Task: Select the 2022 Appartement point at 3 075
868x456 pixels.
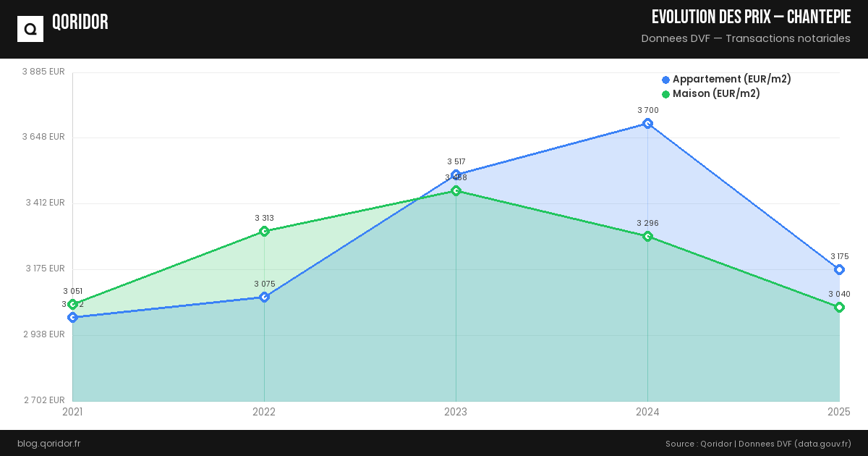Action: click(x=265, y=297)
